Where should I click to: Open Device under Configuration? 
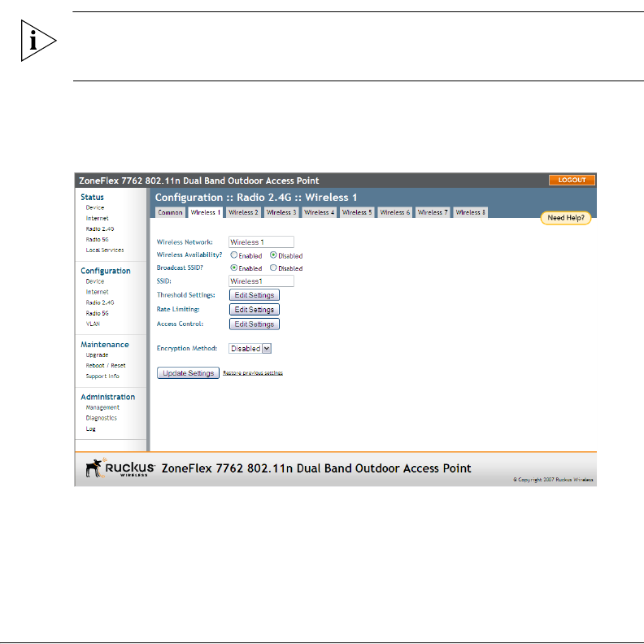click(x=95, y=281)
